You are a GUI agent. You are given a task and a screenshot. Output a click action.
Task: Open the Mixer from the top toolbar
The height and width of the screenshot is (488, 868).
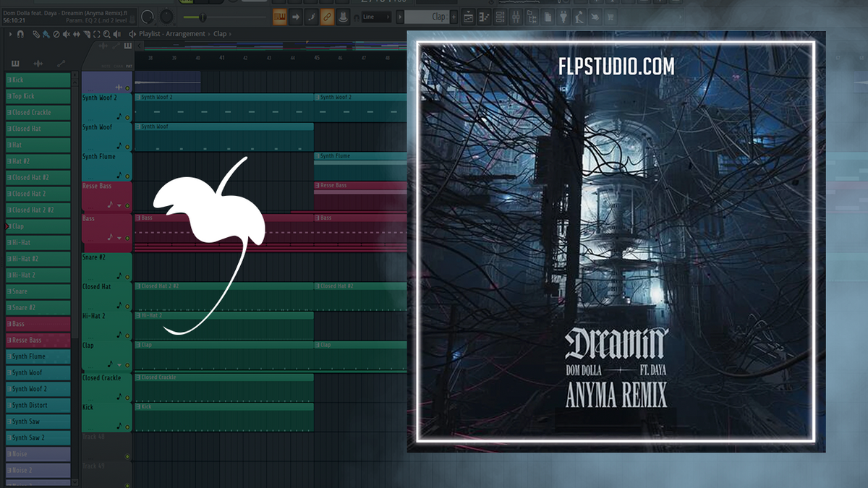tap(516, 15)
